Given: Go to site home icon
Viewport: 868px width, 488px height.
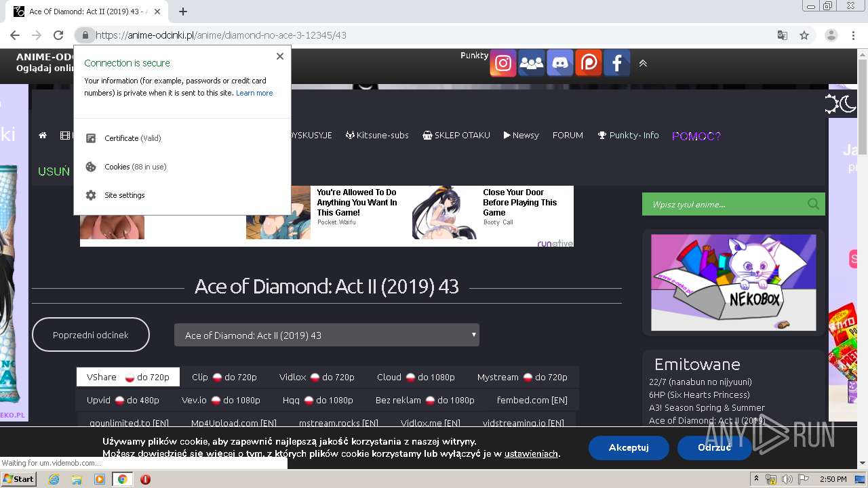Looking at the screenshot, I should pyautogui.click(x=43, y=136).
